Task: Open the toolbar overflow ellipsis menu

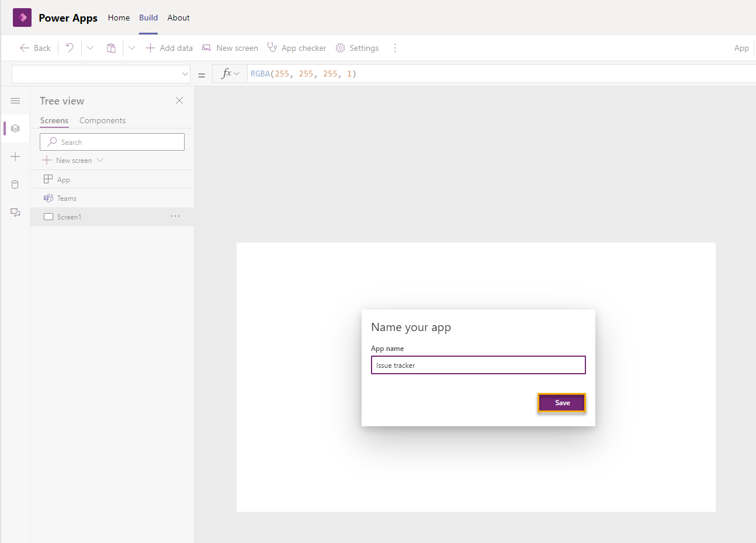Action: pos(395,48)
